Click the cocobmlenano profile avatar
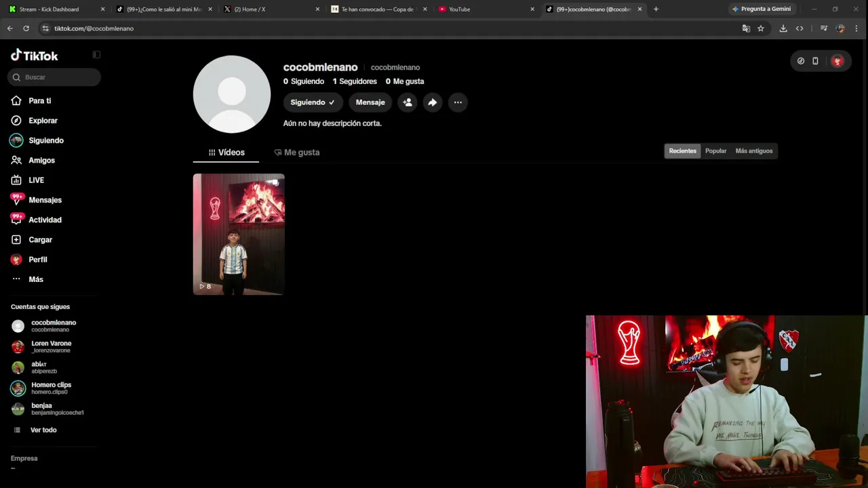Screen dimensions: 868x488 coord(232,94)
